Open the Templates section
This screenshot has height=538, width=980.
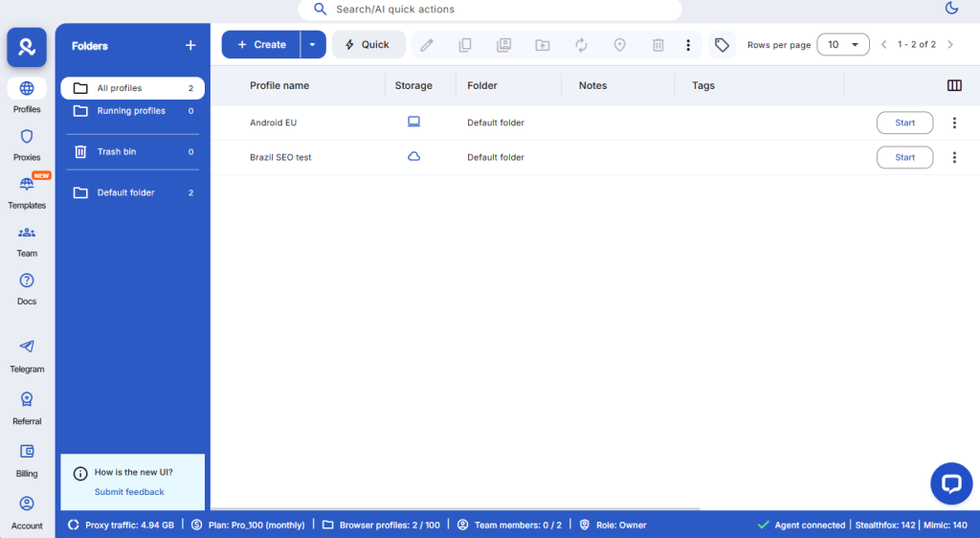pos(27,192)
